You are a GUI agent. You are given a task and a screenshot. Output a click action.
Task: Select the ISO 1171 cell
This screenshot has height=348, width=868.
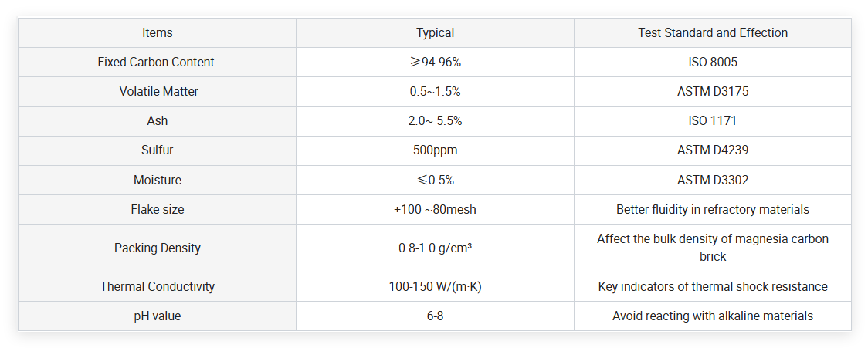point(712,120)
